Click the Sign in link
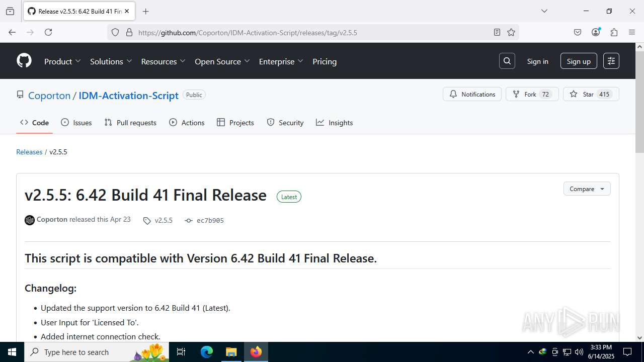Viewport: 644px width, 362px height. pyautogui.click(x=537, y=61)
